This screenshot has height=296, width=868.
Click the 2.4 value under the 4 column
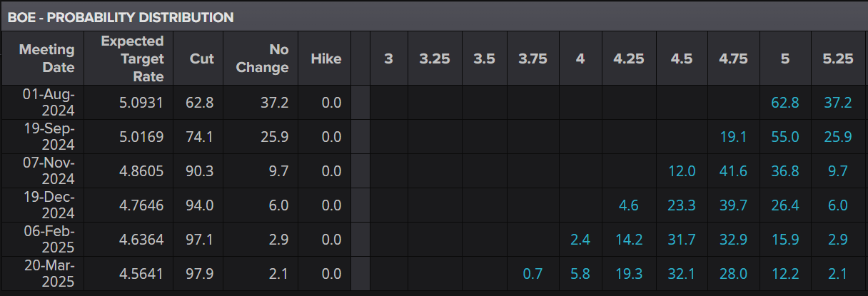point(580,240)
